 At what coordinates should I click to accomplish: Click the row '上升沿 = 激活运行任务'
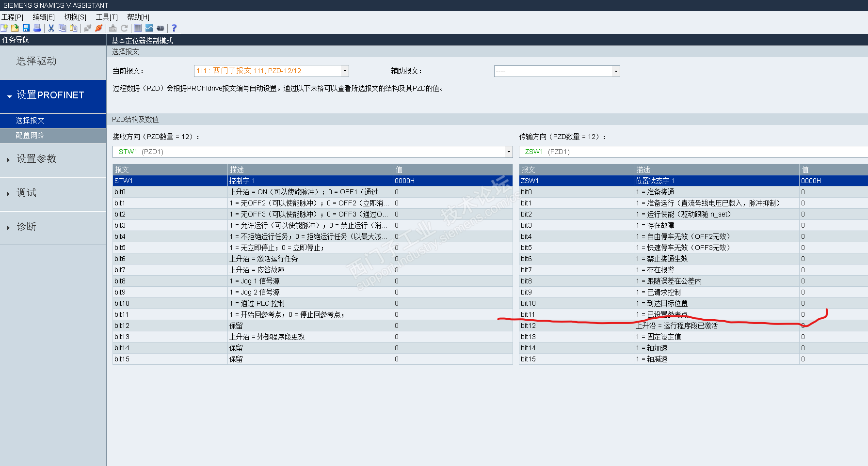313,259
